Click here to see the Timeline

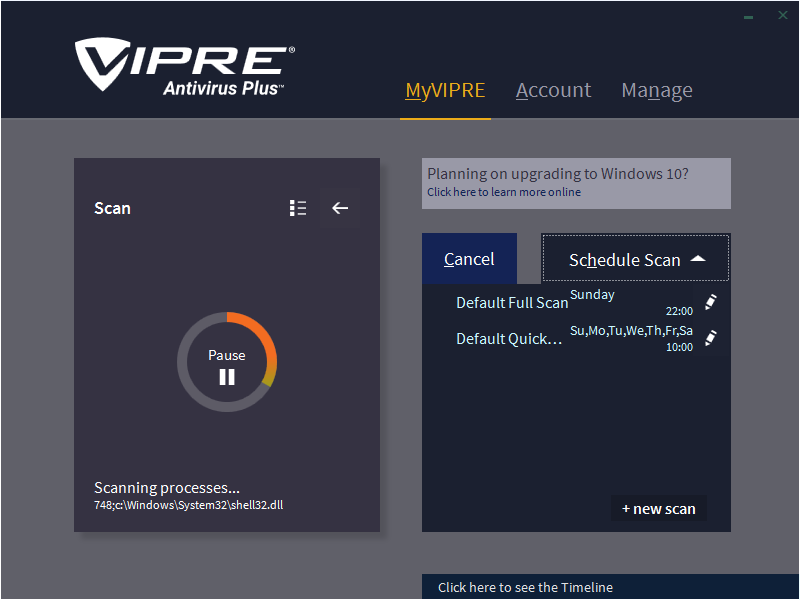[x=526, y=587]
